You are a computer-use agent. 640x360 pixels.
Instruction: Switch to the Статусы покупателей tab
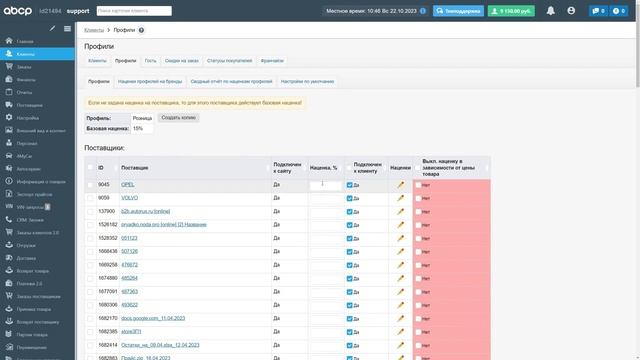229,61
